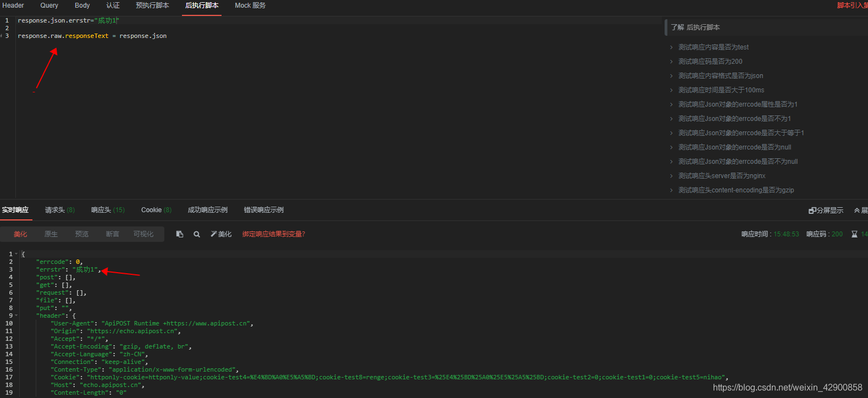Copy the response content with the copy icon
868x398 pixels.
pos(179,234)
